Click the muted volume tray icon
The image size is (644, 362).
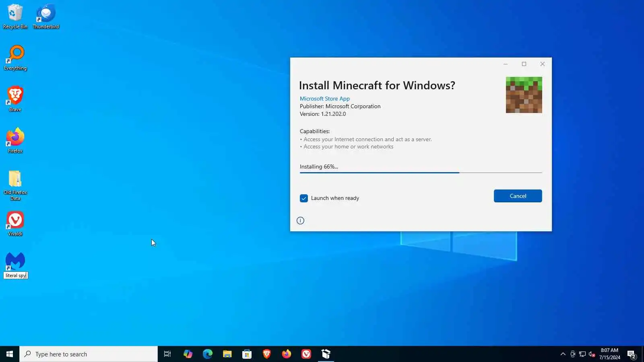(x=592, y=354)
